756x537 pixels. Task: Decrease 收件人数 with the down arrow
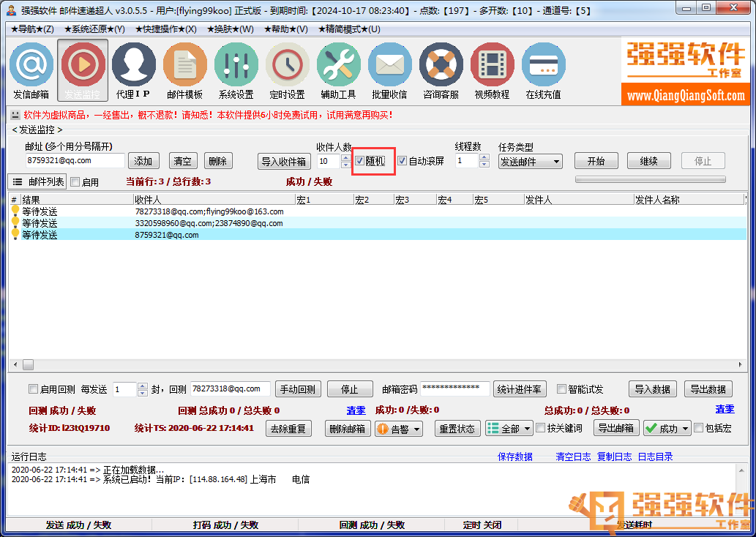(345, 165)
